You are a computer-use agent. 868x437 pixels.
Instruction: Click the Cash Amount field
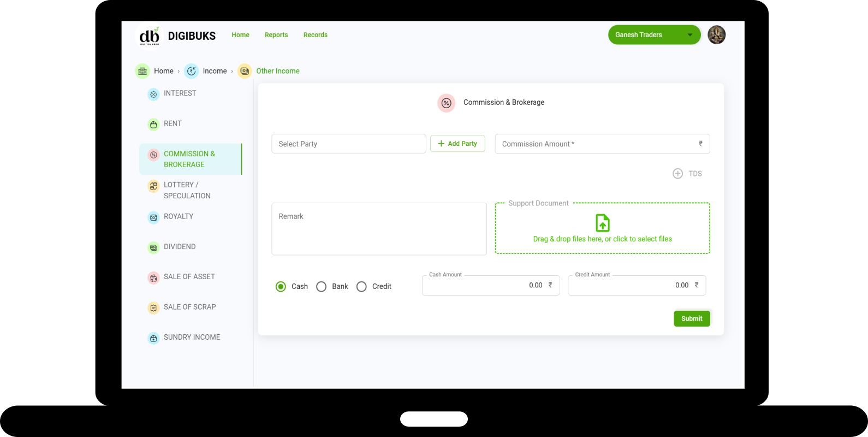pyautogui.click(x=491, y=285)
